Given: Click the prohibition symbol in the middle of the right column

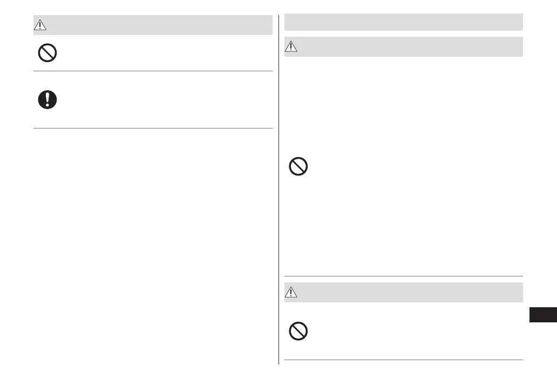Looking at the screenshot, I should [298, 166].
